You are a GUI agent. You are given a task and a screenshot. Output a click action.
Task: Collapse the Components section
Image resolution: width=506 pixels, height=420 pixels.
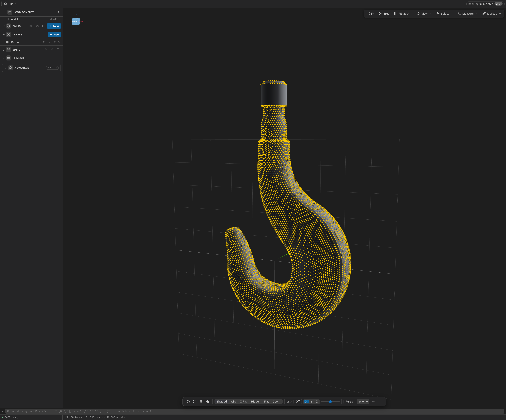tap(4, 12)
